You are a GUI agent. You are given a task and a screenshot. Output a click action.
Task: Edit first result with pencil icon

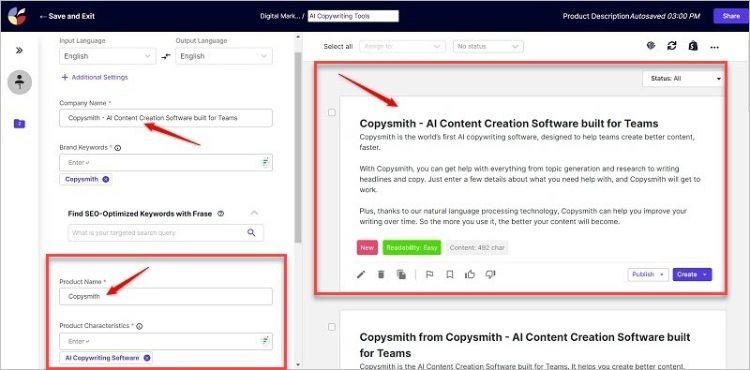point(361,274)
